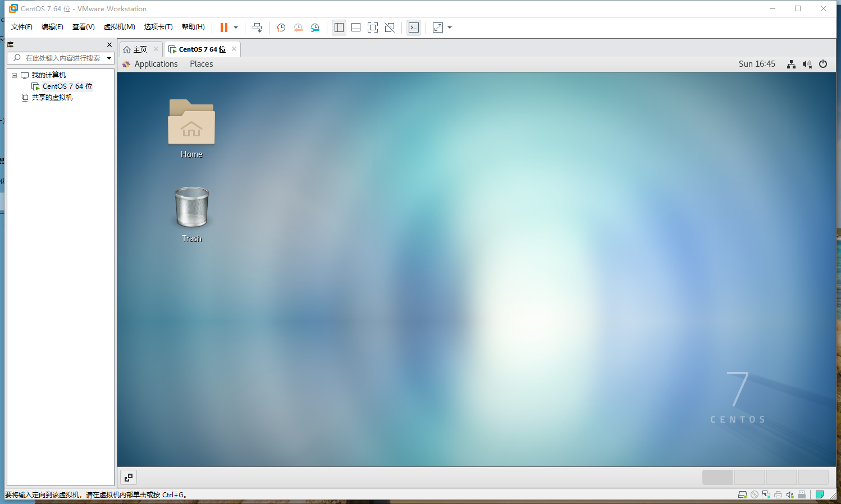Click the CD/DVD drive status icon
The width and height of the screenshot is (841, 504).
[x=755, y=494]
